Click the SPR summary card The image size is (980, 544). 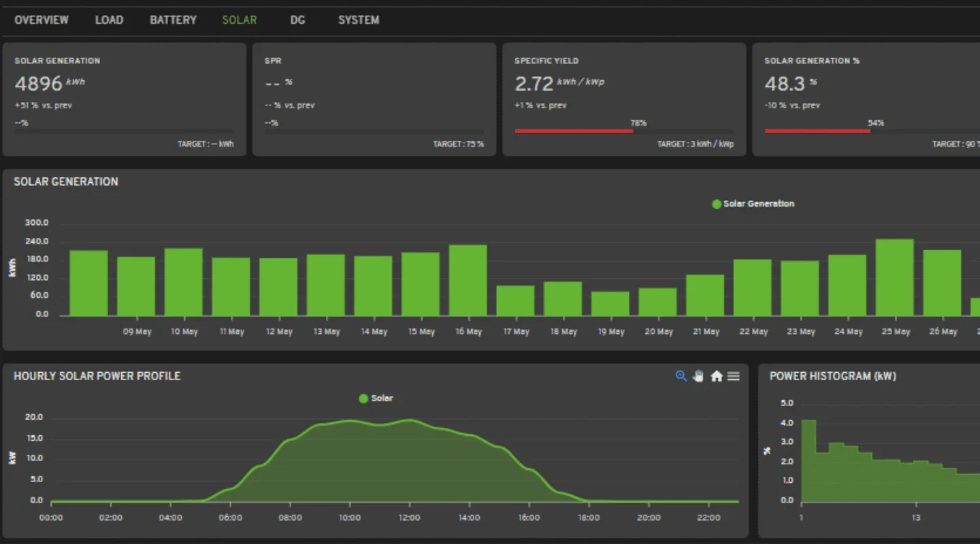pos(374,99)
